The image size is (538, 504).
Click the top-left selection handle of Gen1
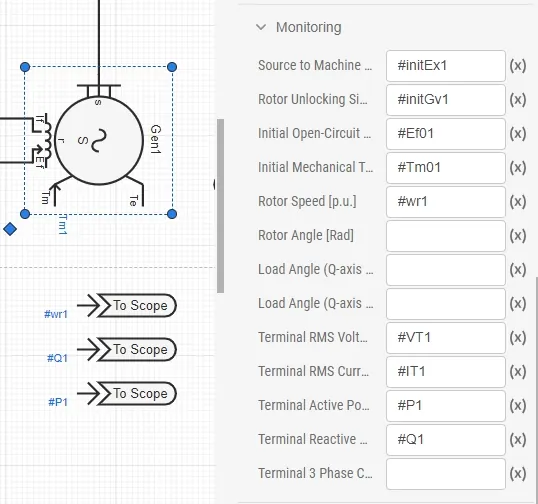pos(25,67)
